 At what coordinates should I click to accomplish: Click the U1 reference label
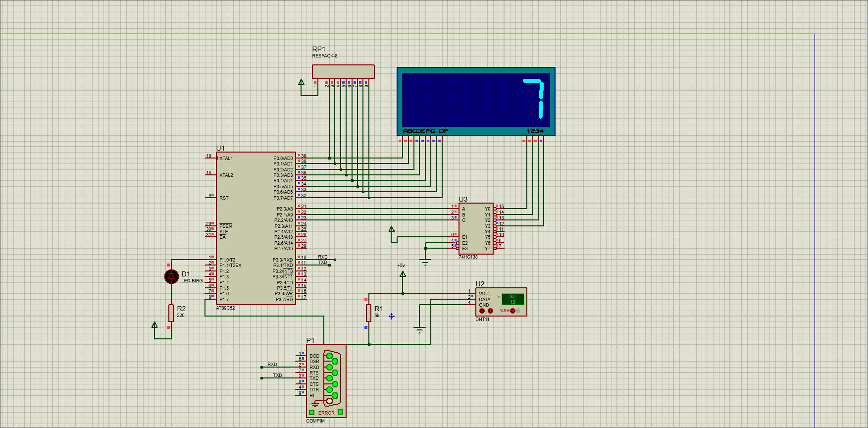click(220, 148)
